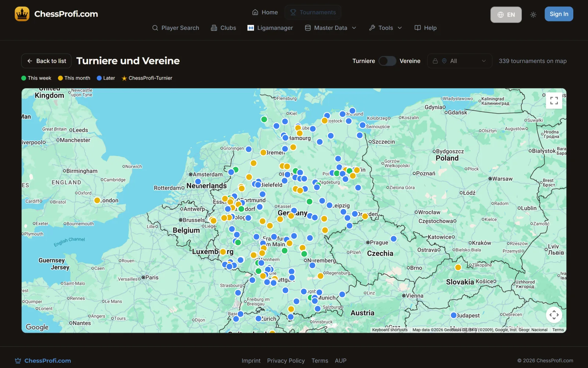Select the yellow marker near Zakopane

click(x=458, y=268)
